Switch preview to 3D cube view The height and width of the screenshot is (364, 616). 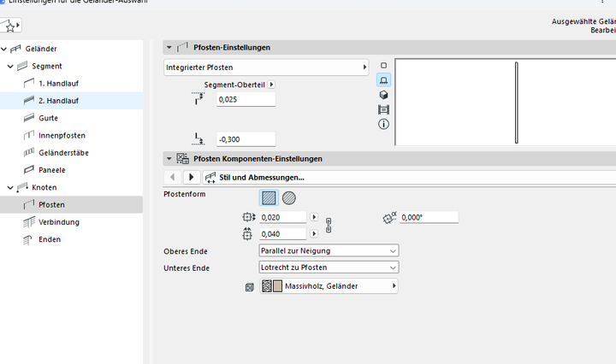pyautogui.click(x=384, y=95)
